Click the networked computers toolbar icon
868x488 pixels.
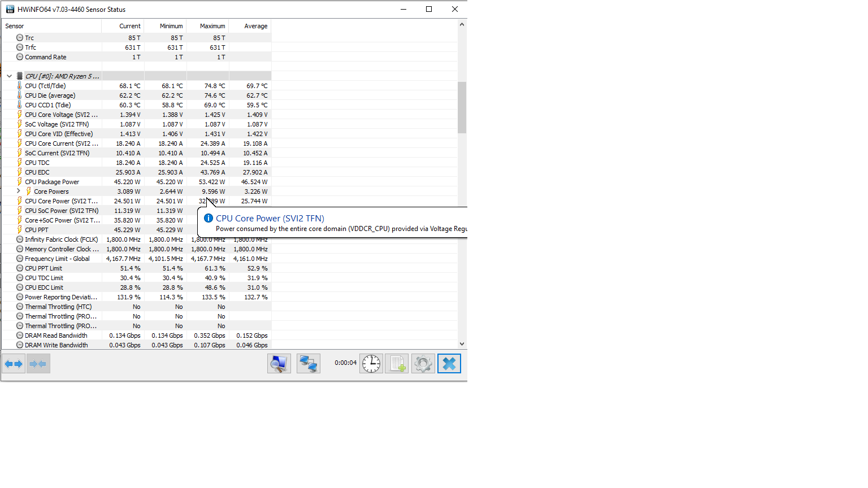[309, 364]
